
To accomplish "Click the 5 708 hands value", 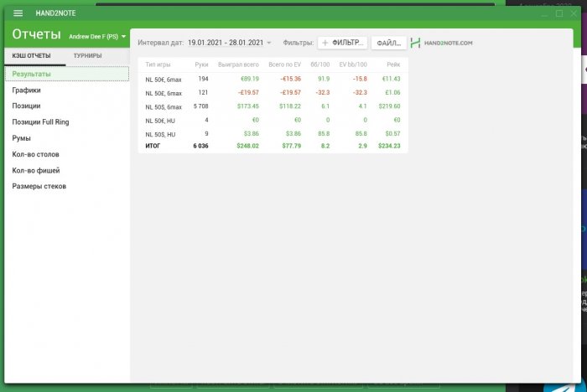I will [x=200, y=106].
